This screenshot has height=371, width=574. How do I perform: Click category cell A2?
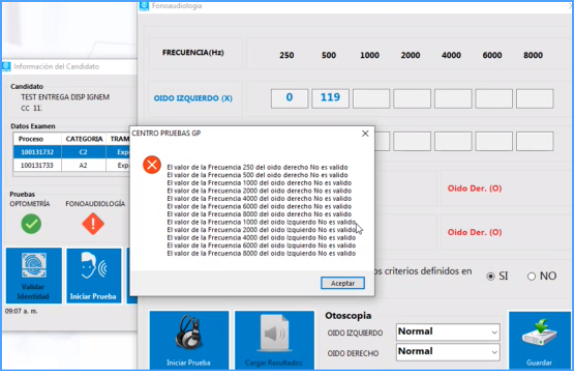tap(83, 165)
